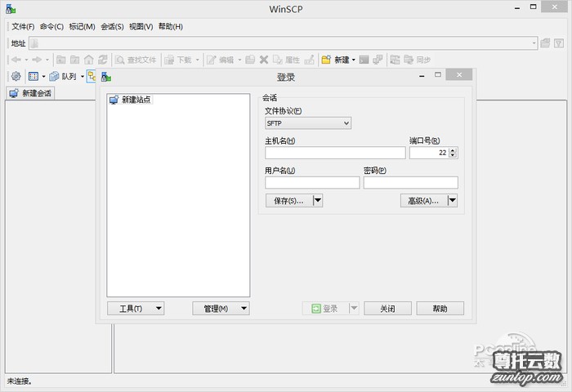This screenshot has height=392, width=572.
Task: Click the Compare directories icon
Action: coord(395,60)
